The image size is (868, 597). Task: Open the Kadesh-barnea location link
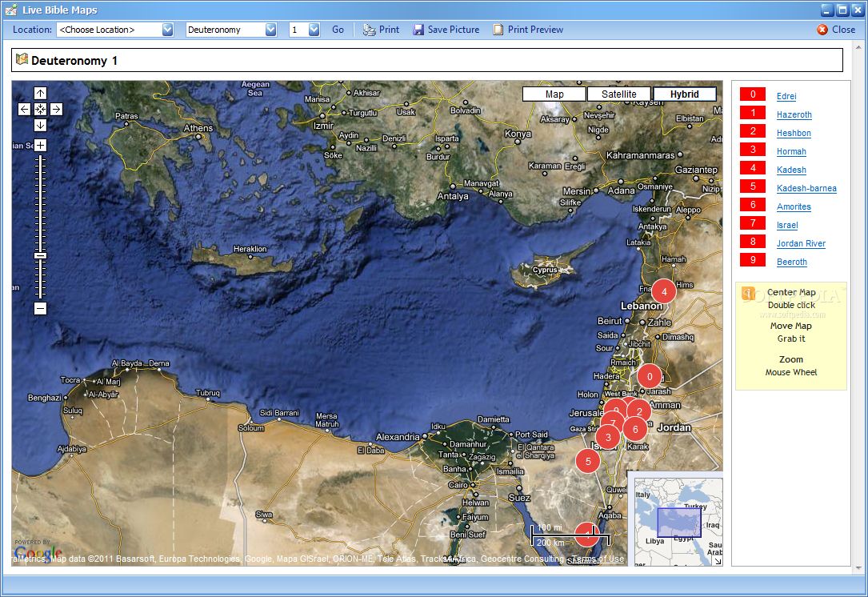tap(806, 188)
